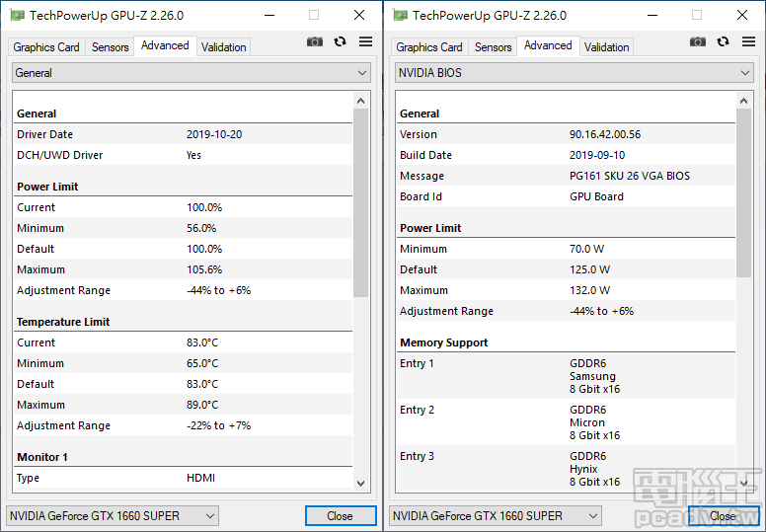766x532 pixels.
Task: Take a screenshot using right window camera icon
Action: coord(698,41)
